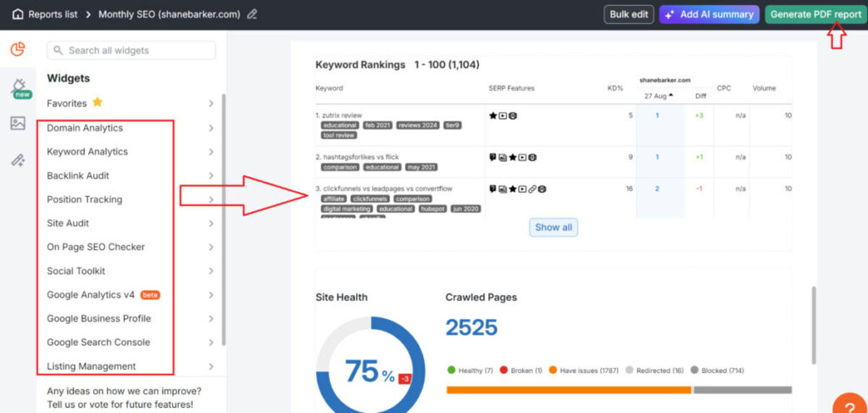
Task: Expand the On Page SEO Checker chevron
Action: pyautogui.click(x=211, y=248)
